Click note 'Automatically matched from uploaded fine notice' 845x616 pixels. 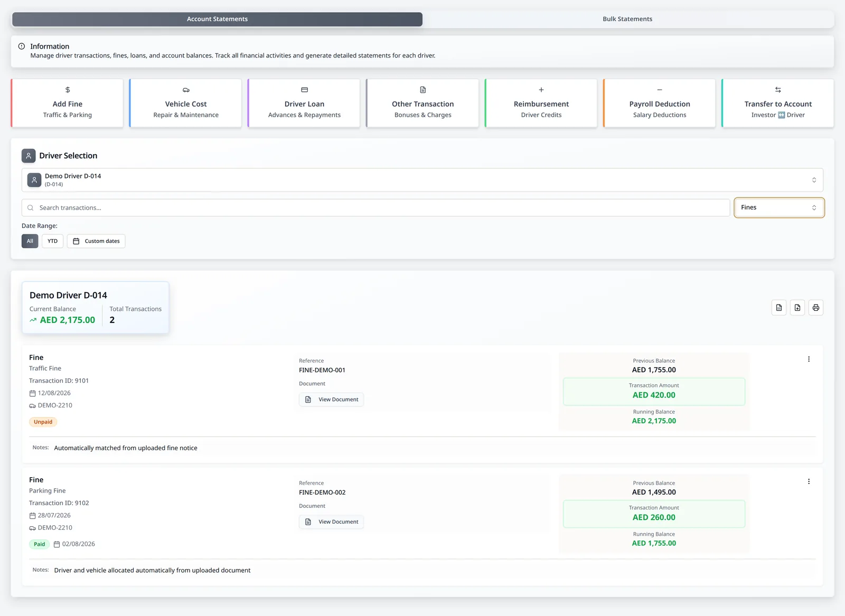(126, 448)
